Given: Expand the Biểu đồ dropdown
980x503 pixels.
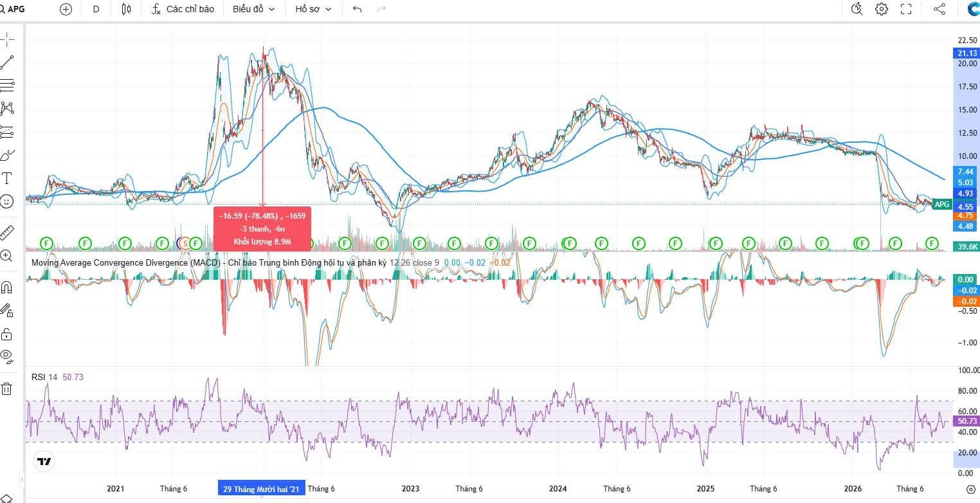Looking at the screenshot, I should [x=253, y=9].
